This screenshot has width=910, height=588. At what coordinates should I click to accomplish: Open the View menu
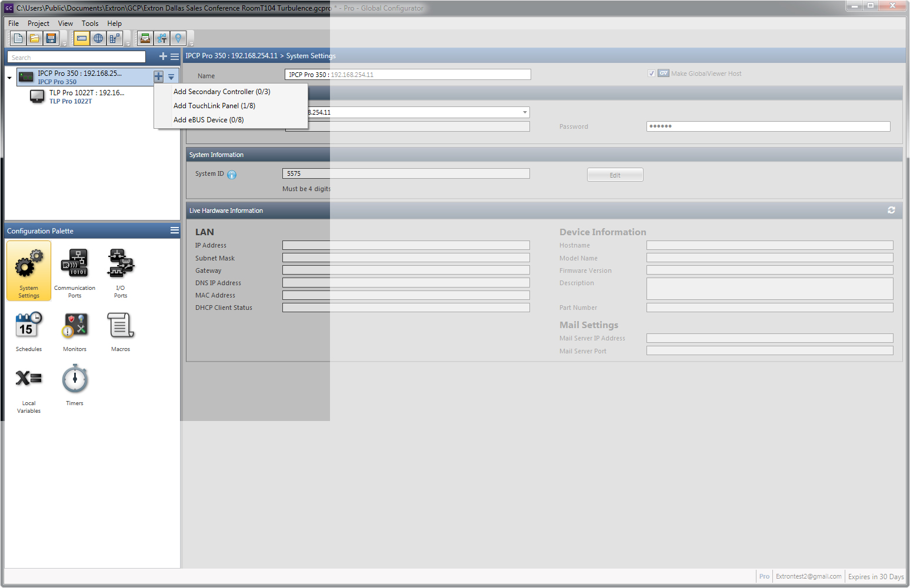tap(65, 24)
